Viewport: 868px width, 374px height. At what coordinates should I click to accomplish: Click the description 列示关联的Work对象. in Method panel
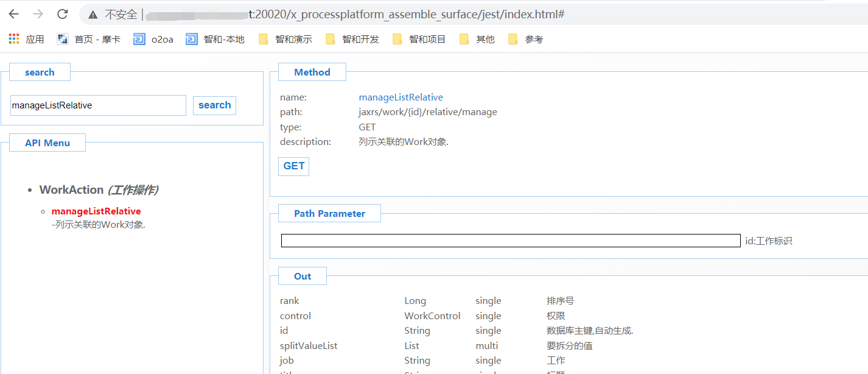(404, 142)
